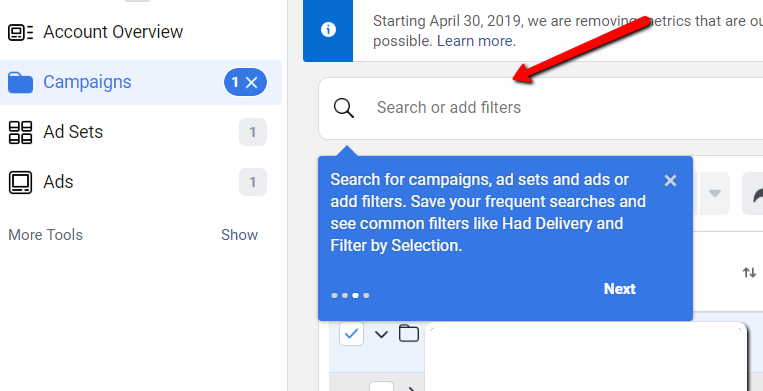Image resolution: width=763 pixels, height=391 pixels.
Task: Open the Learn more link
Action: tap(475, 41)
